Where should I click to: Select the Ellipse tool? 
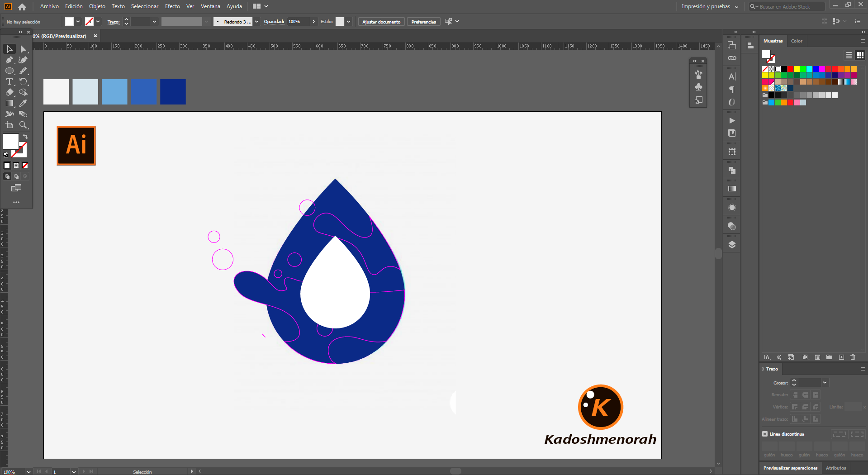pyautogui.click(x=9, y=71)
